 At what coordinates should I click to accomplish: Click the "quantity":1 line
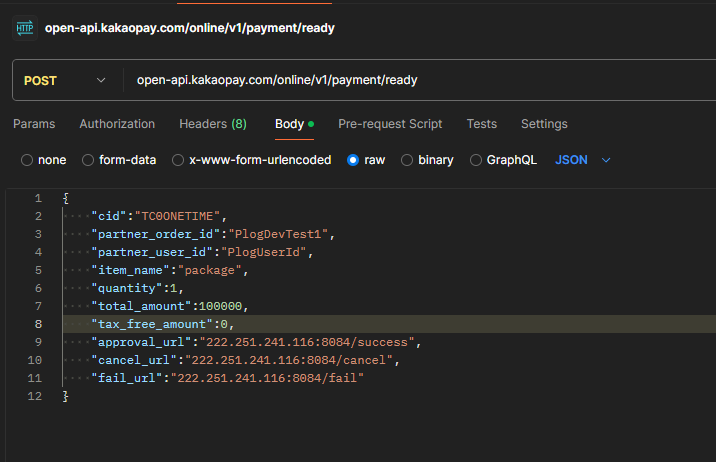137,288
